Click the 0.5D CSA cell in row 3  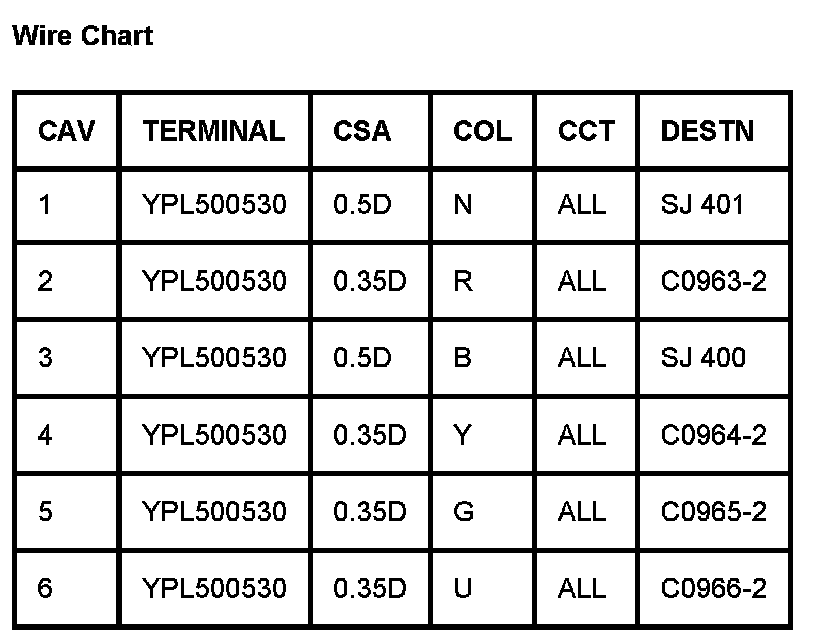pos(362,358)
